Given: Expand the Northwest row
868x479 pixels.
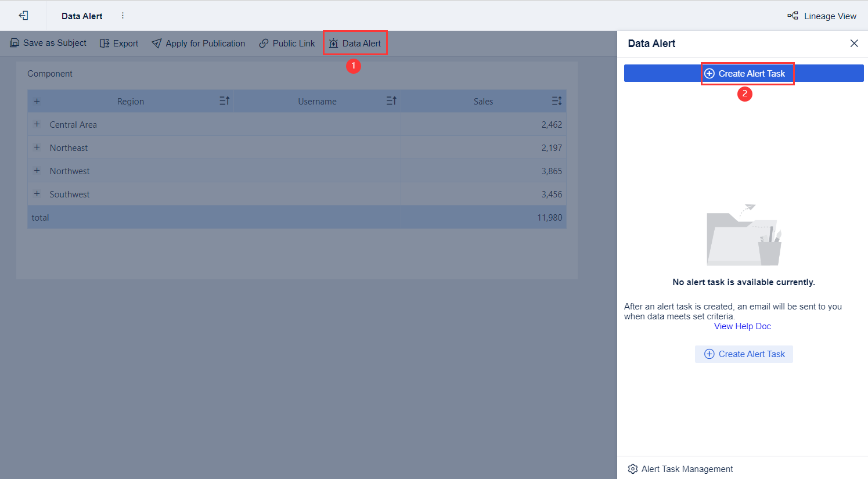Looking at the screenshot, I should coord(37,170).
